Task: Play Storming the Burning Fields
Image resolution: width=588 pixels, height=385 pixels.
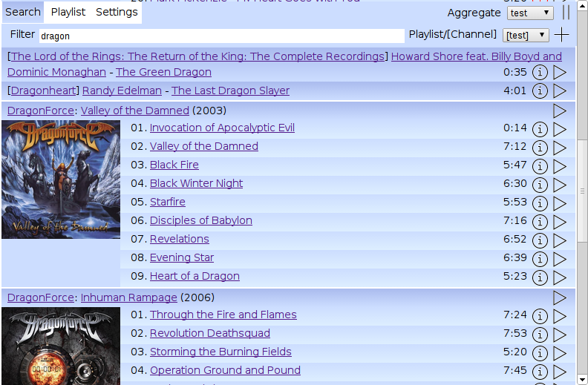Action: coord(560,353)
